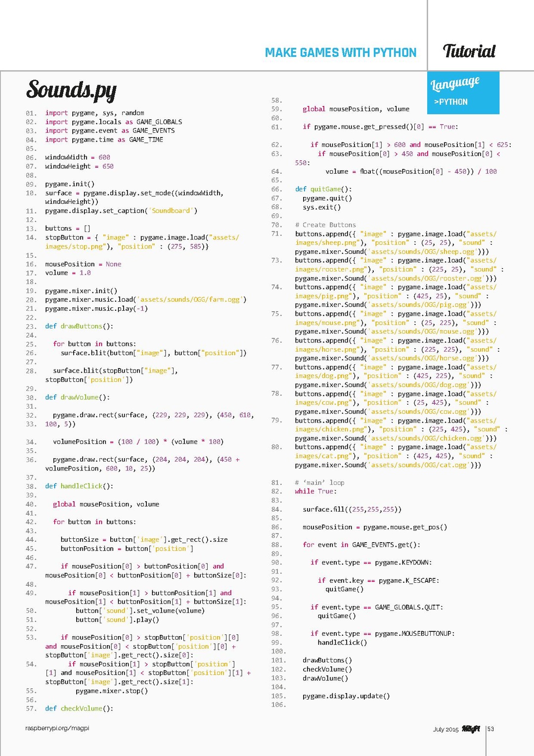Click the 'def checkVolume():' line
This screenshot has height=756, width=534.
point(79,709)
